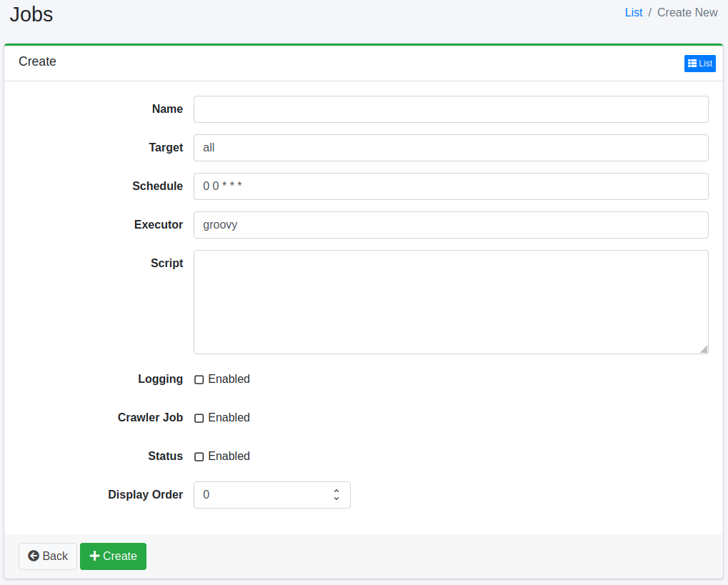
Task: Click into the Target field
Action: click(450, 148)
